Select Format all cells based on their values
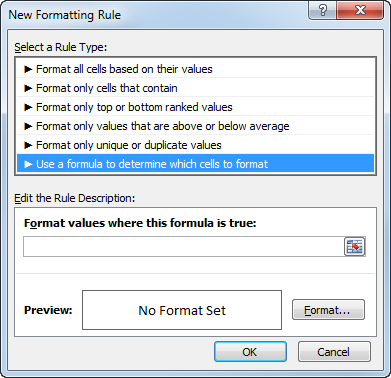The height and width of the screenshot is (378, 391). 195,69
